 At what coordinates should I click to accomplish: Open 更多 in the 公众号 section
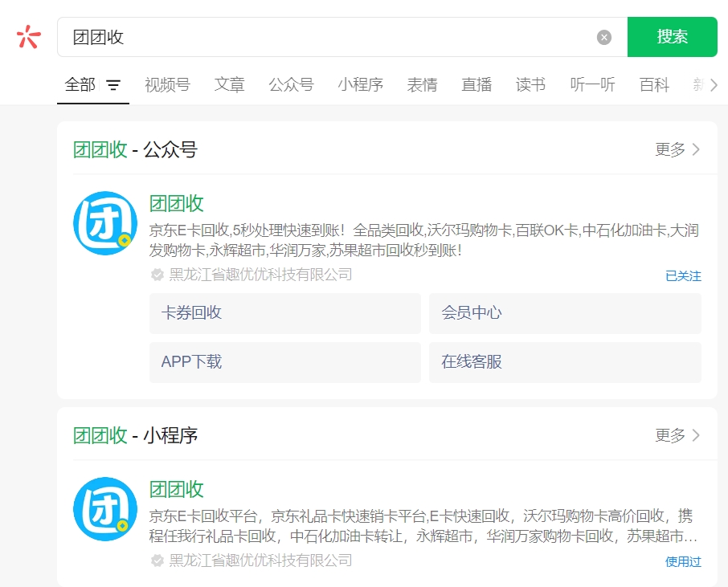[677, 149]
